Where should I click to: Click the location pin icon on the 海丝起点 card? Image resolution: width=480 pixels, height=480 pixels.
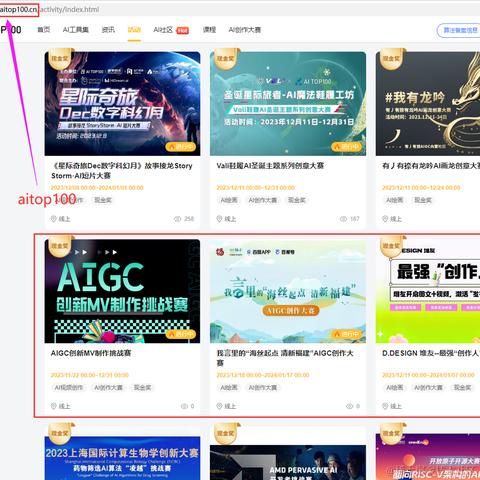pyautogui.click(x=219, y=406)
